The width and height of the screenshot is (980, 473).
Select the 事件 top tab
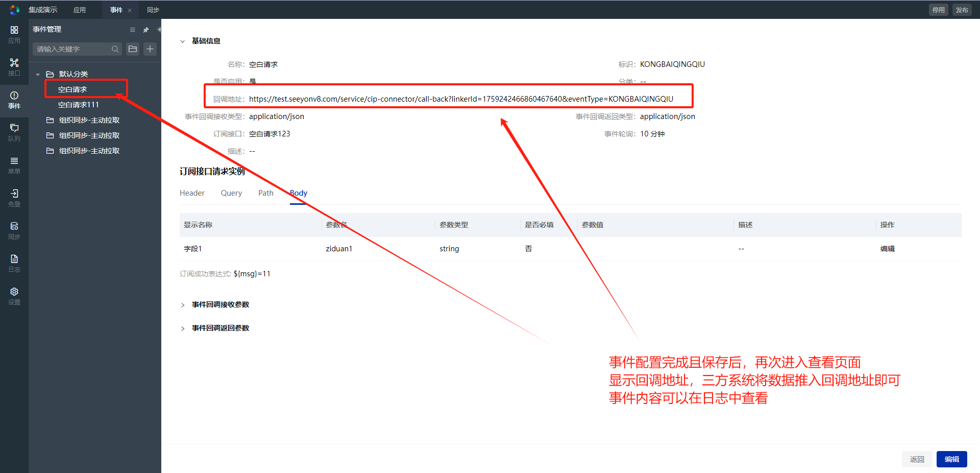point(116,10)
